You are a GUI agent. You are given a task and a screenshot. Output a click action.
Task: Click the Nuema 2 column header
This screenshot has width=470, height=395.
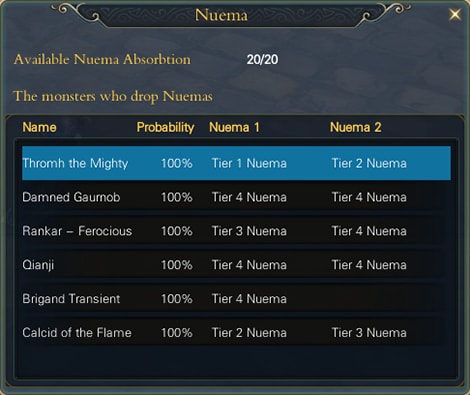(x=355, y=127)
